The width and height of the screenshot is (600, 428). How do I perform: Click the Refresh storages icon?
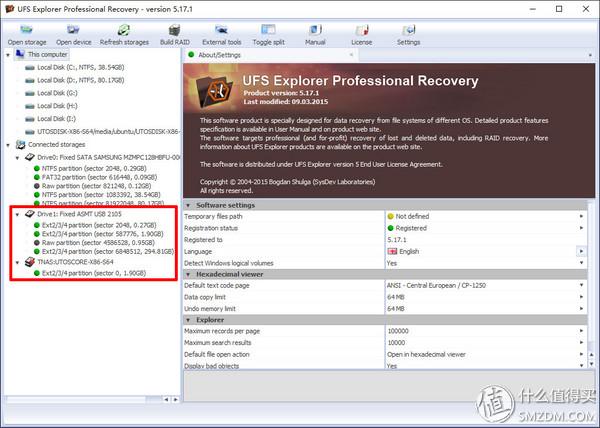(x=124, y=30)
